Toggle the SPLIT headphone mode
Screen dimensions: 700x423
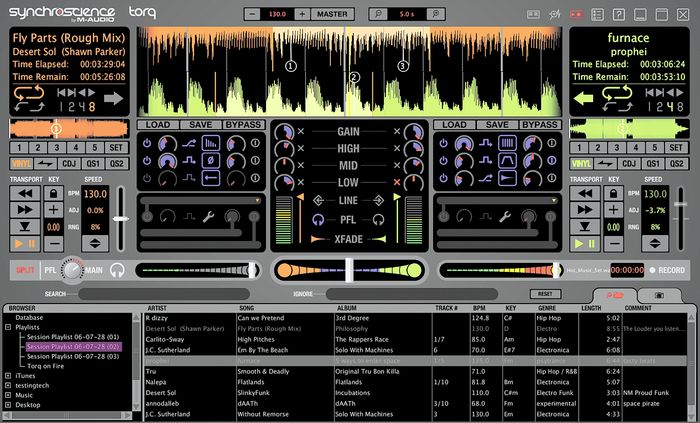25,270
